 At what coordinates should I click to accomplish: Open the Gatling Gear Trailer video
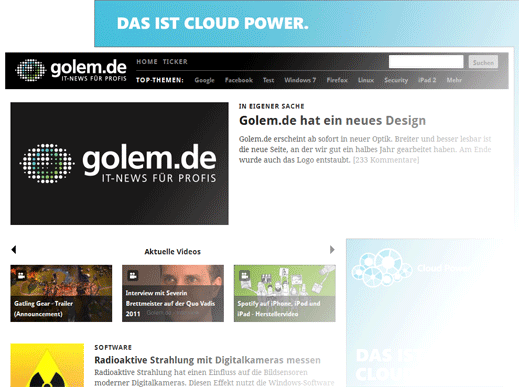coord(61,293)
